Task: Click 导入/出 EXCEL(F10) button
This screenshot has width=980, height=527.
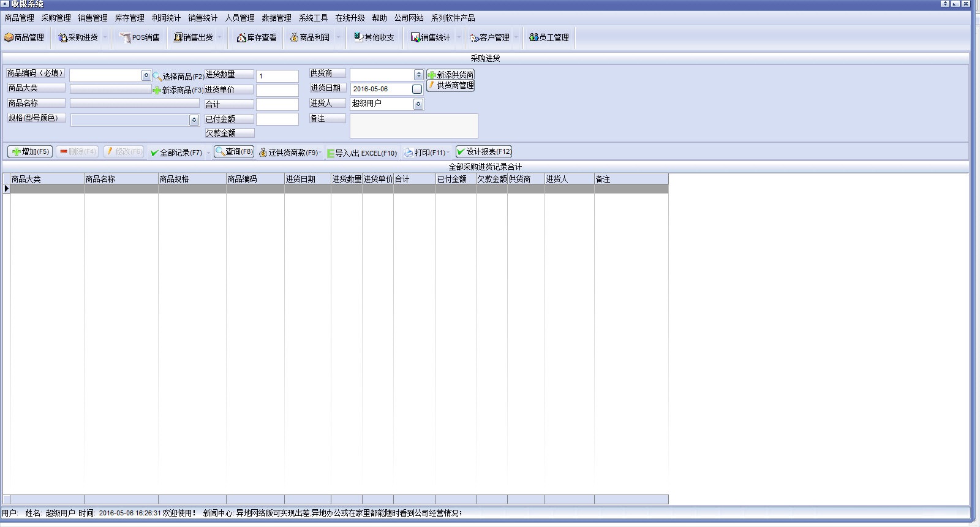Action: [362, 153]
